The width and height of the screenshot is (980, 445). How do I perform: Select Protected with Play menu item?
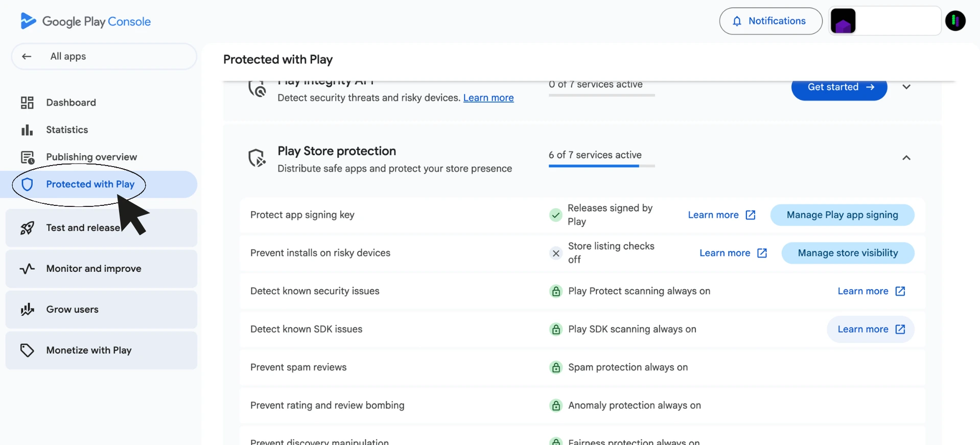[99, 184]
